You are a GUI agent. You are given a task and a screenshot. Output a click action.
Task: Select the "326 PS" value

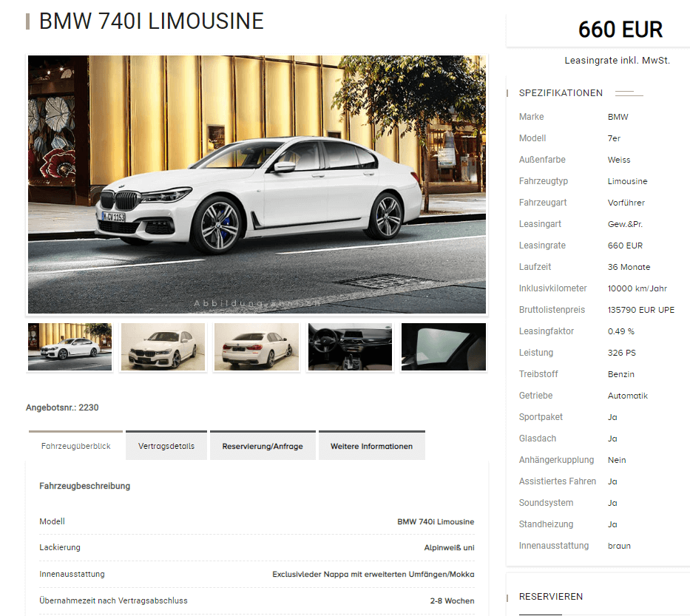[622, 353]
